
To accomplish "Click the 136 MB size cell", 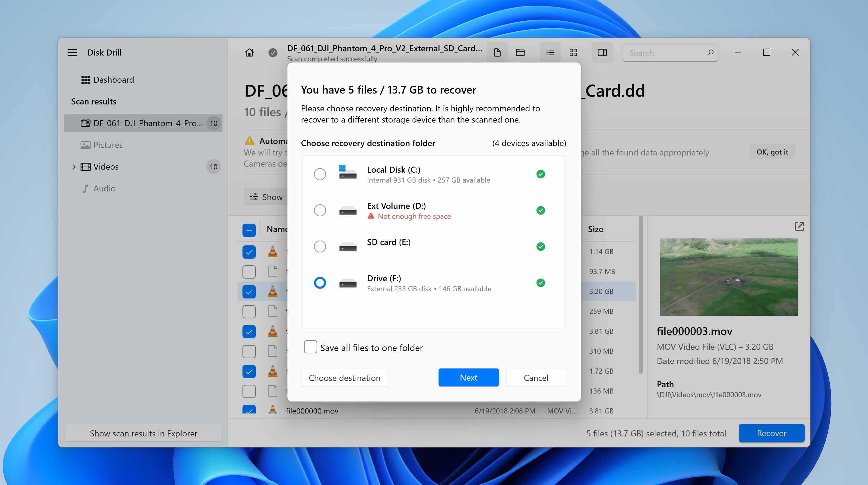I will pyautogui.click(x=601, y=391).
